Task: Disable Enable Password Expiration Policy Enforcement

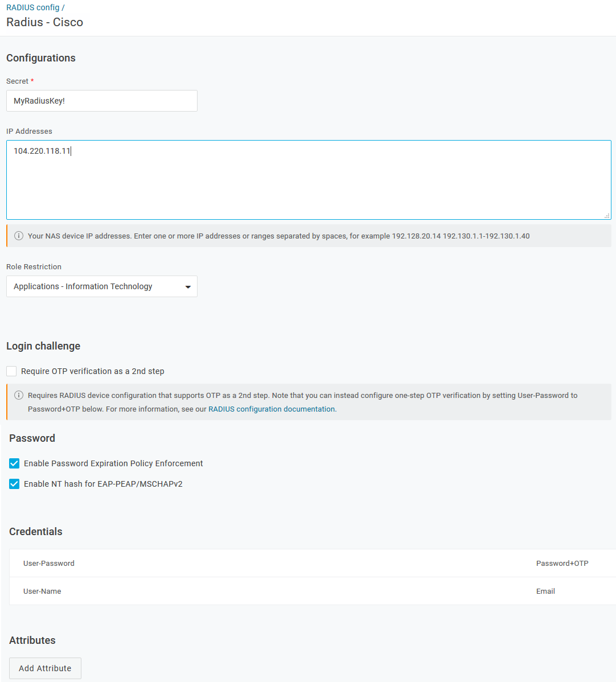Action: [x=14, y=463]
